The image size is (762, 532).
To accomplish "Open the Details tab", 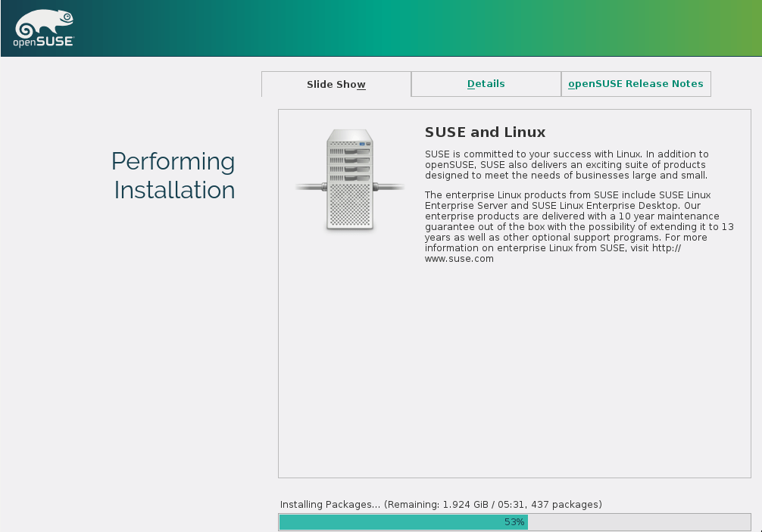I will (486, 84).
